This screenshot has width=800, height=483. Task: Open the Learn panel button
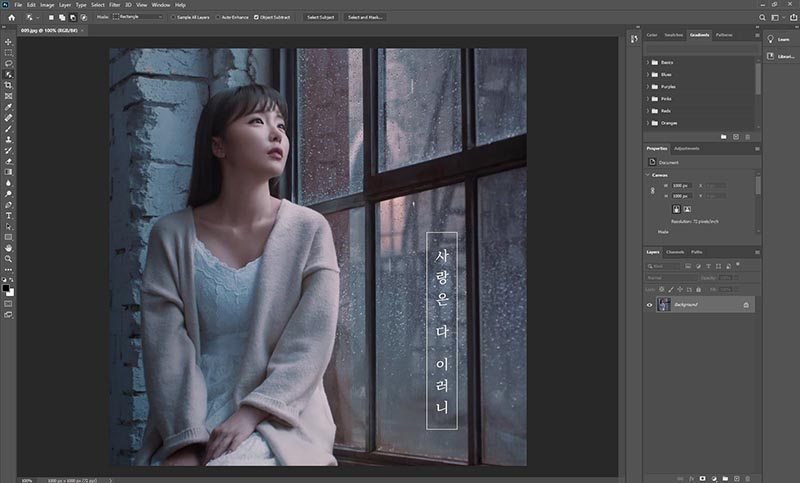[780, 39]
